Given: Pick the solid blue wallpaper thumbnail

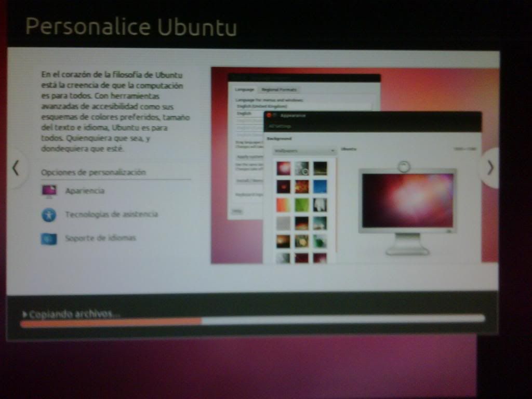Looking at the screenshot, I should point(320,187).
